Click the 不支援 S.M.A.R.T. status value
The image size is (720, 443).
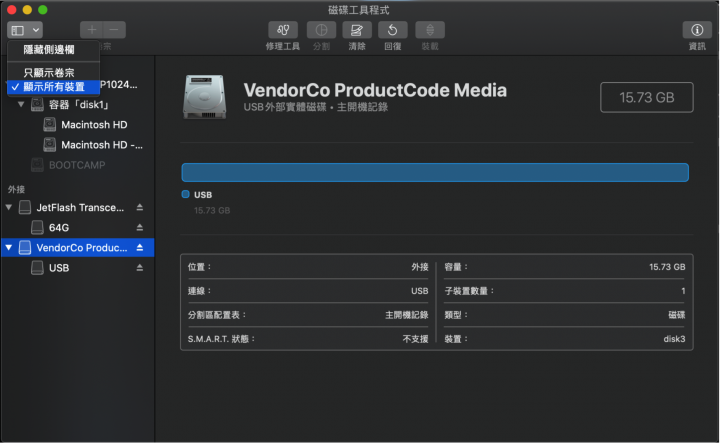tap(415, 339)
